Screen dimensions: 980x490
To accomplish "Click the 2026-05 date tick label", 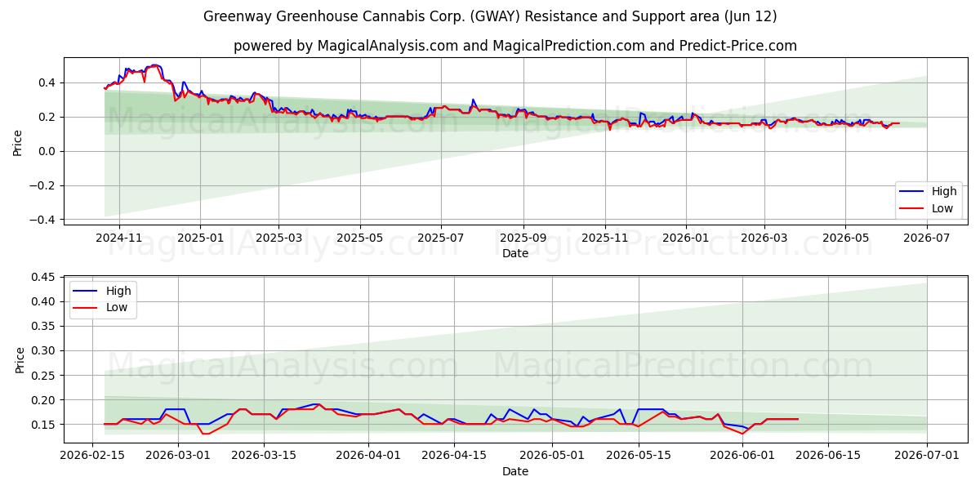I will click(x=845, y=238).
